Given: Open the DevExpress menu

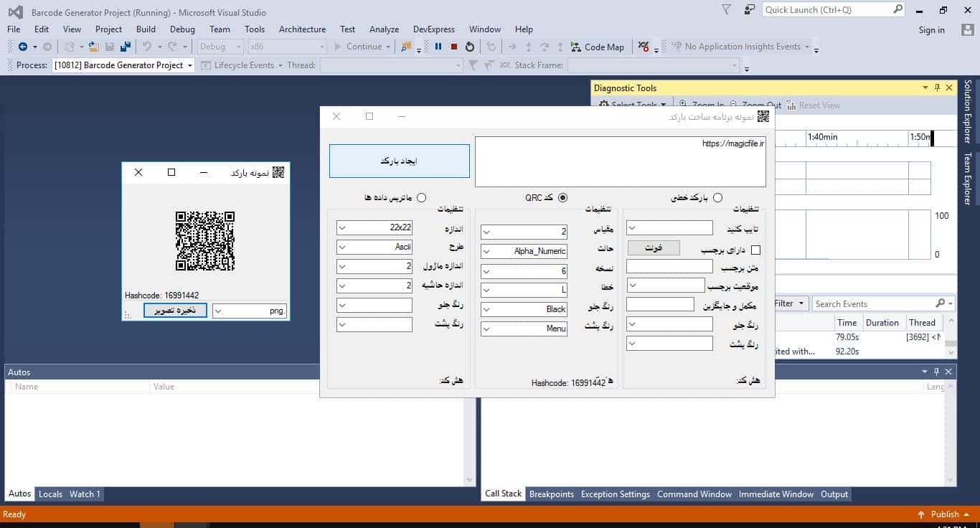Looking at the screenshot, I should pyautogui.click(x=434, y=29).
